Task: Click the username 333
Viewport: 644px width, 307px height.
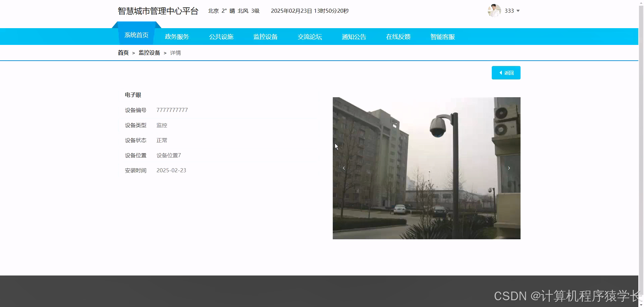Action: coord(509,11)
